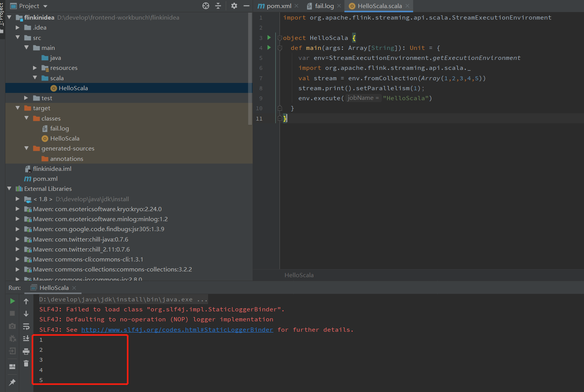Rerun HelloScala with green play button
584x392 pixels.
(12, 301)
